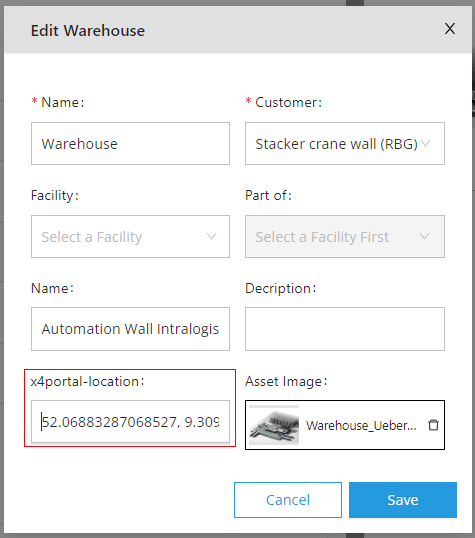Image resolution: width=475 pixels, height=538 pixels.
Task: Click the Edit Warehouse dialog title
Action: pyautogui.click(x=88, y=31)
